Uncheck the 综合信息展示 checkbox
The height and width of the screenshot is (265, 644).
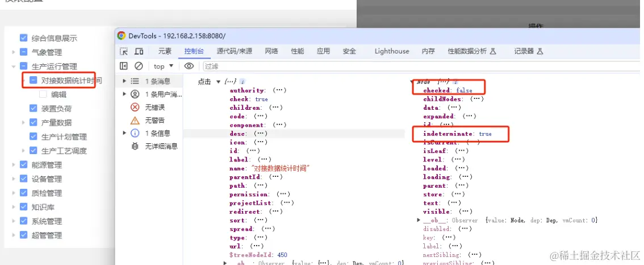(23, 38)
